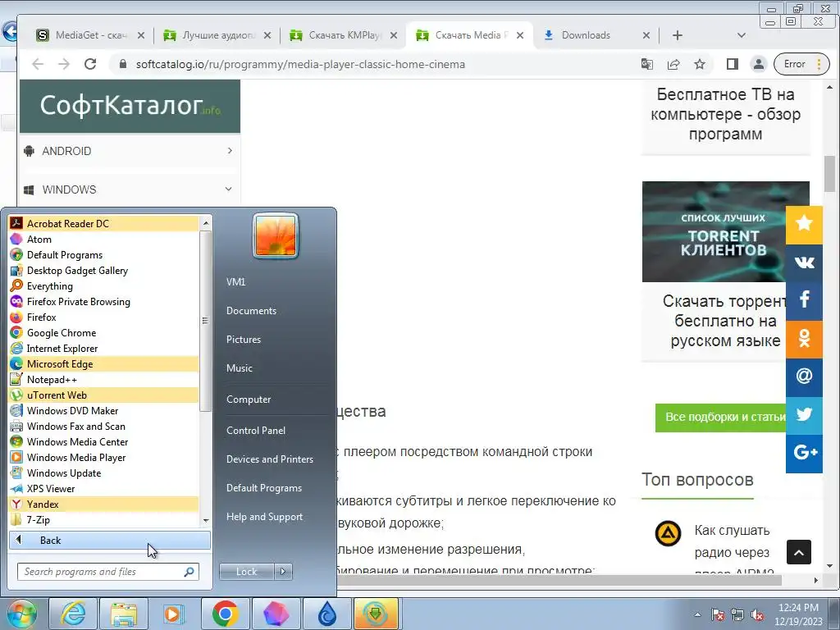Expand the 7-Zip folder
Screen dimensions: 840x630
click(104, 519)
